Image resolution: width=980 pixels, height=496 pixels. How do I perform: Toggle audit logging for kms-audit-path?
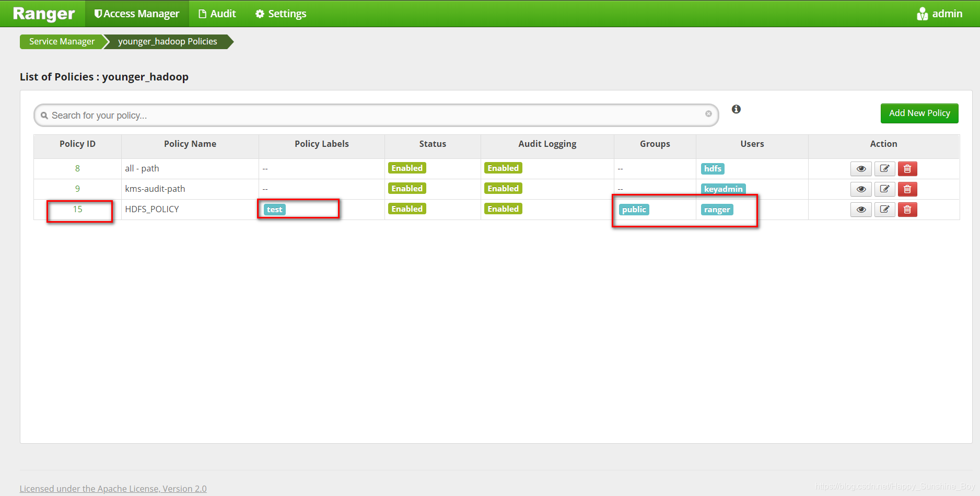tap(503, 188)
